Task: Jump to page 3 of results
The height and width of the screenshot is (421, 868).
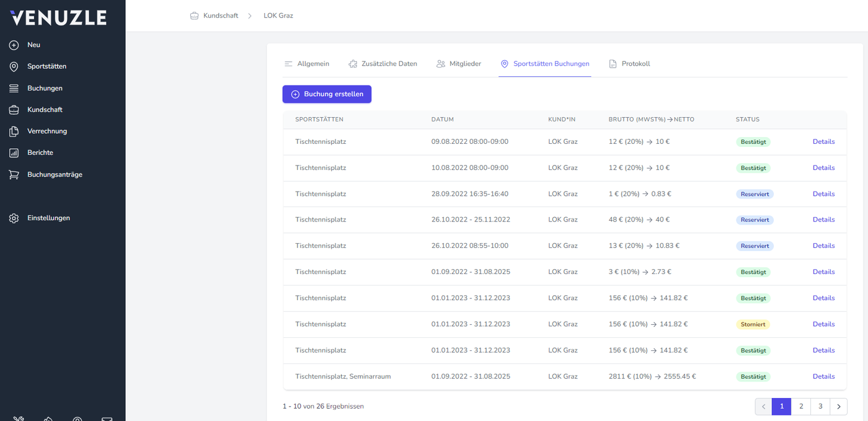Action: pos(820,407)
